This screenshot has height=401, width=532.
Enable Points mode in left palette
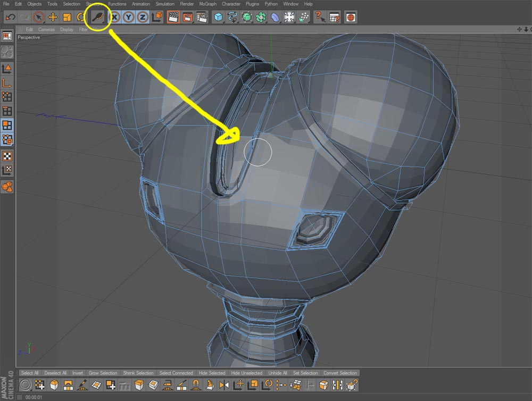(x=7, y=97)
